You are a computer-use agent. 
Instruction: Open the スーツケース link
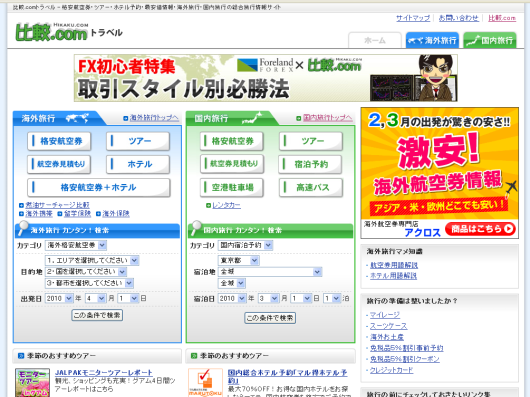click(388, 326)
